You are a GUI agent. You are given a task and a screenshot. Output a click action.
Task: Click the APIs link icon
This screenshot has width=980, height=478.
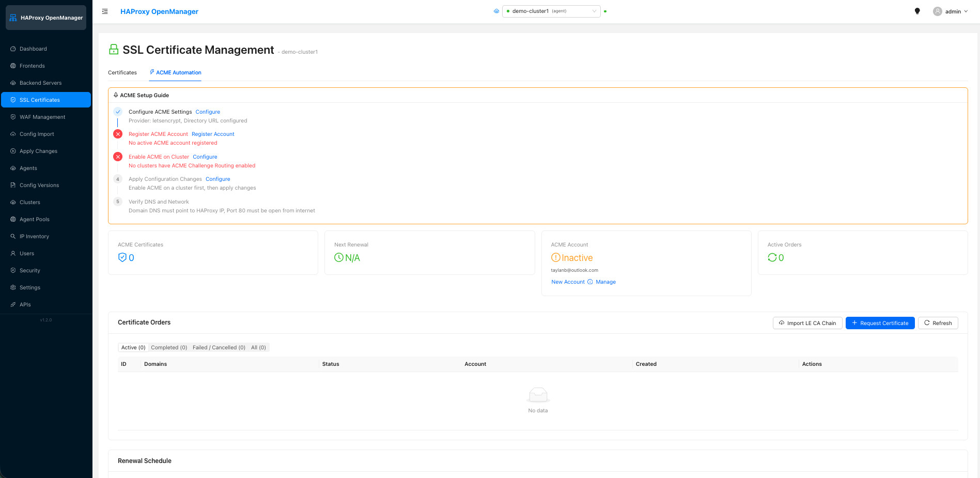[13, 304]
